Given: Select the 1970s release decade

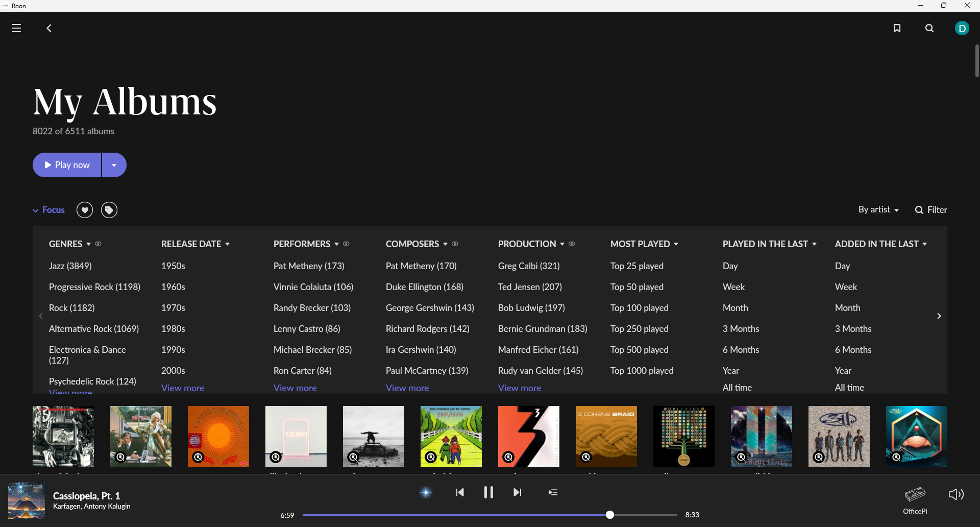Looking at the screenshot, I should point(173,308).
